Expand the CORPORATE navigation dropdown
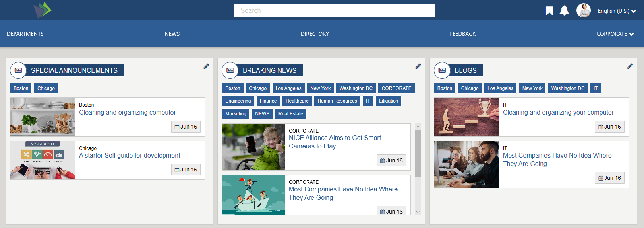This screenshot has width=644, height=228. 615,34
